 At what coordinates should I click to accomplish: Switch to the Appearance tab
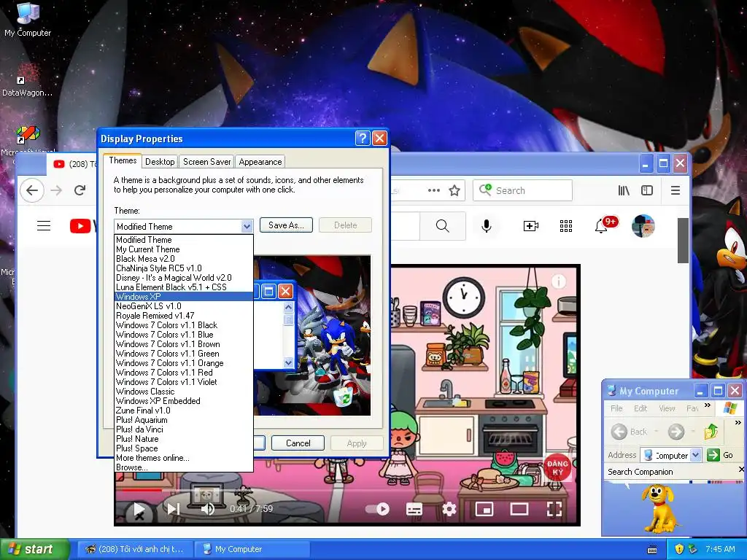260,161
